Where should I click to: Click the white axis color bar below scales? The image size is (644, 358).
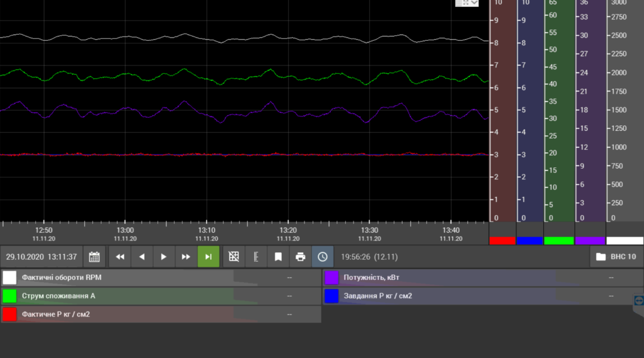[x=625, y=241]
